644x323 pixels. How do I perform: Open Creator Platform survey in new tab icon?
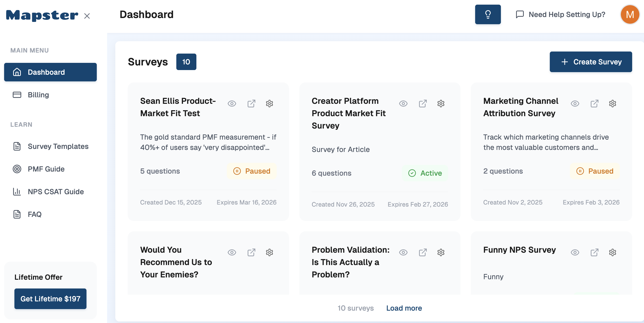point(423,104)
